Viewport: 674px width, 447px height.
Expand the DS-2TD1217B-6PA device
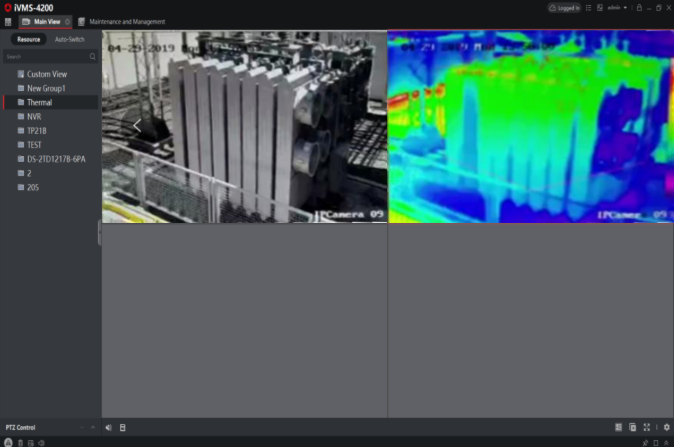(55, 158)
